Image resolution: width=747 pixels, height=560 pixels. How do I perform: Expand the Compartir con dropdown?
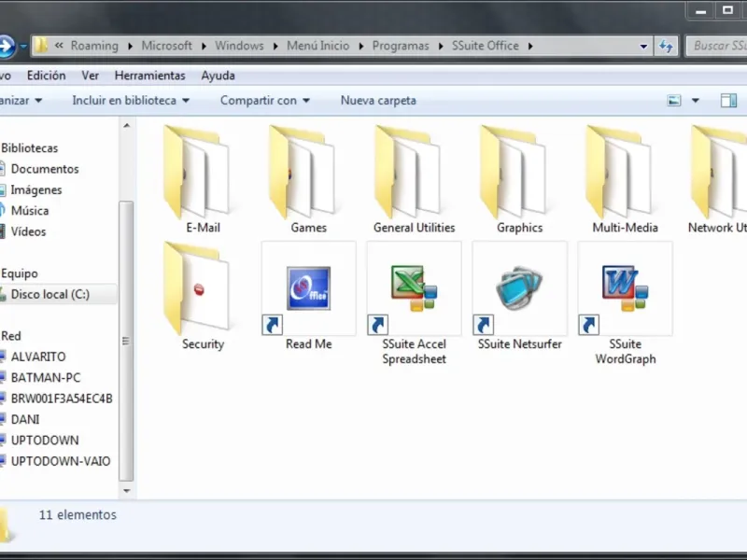pos(306,101)
